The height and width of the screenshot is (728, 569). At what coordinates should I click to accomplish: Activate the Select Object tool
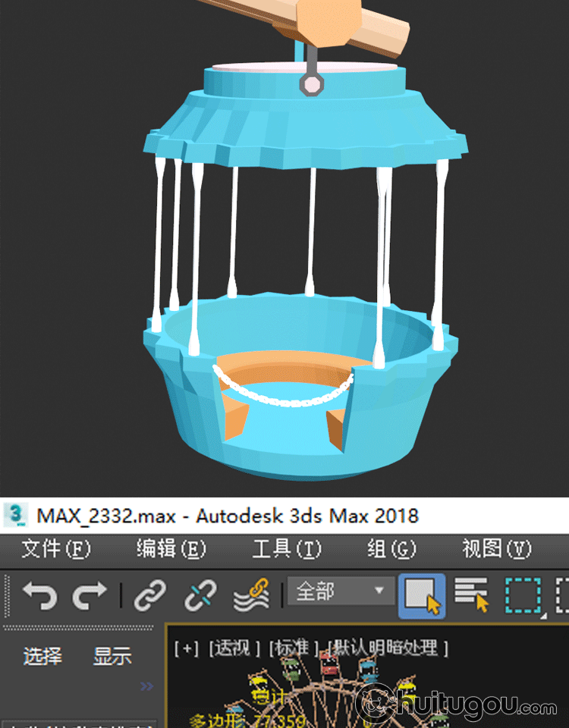(x=422, y=595)
